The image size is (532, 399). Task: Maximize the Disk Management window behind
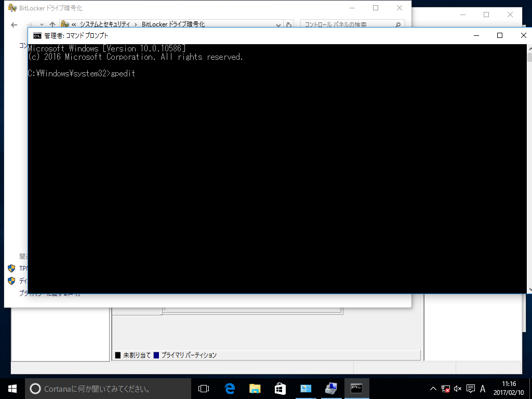(486, 15)
